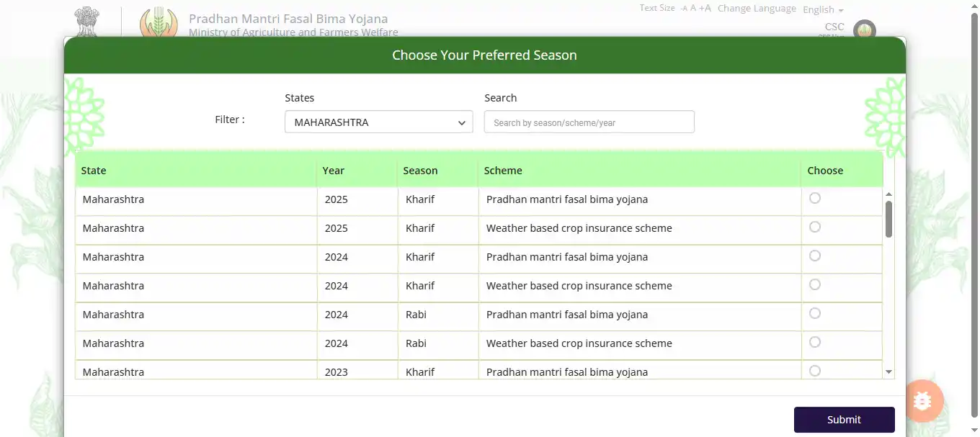Click the season table scrollbar thumb
This screenshot has height=437, width=980.
(x=888, y=219)
